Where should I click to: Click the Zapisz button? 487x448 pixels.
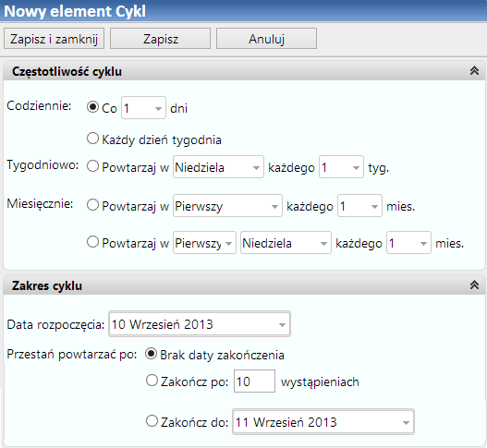[160, 39]
